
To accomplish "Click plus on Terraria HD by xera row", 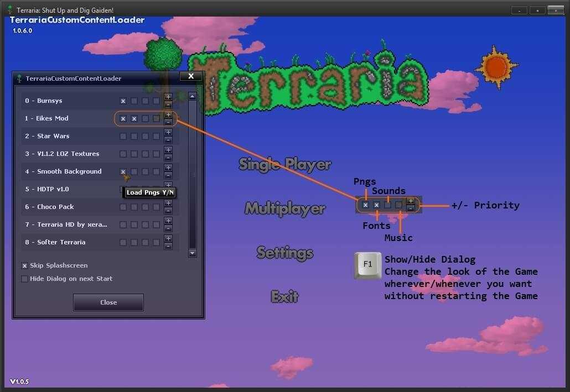I will 168,221.
